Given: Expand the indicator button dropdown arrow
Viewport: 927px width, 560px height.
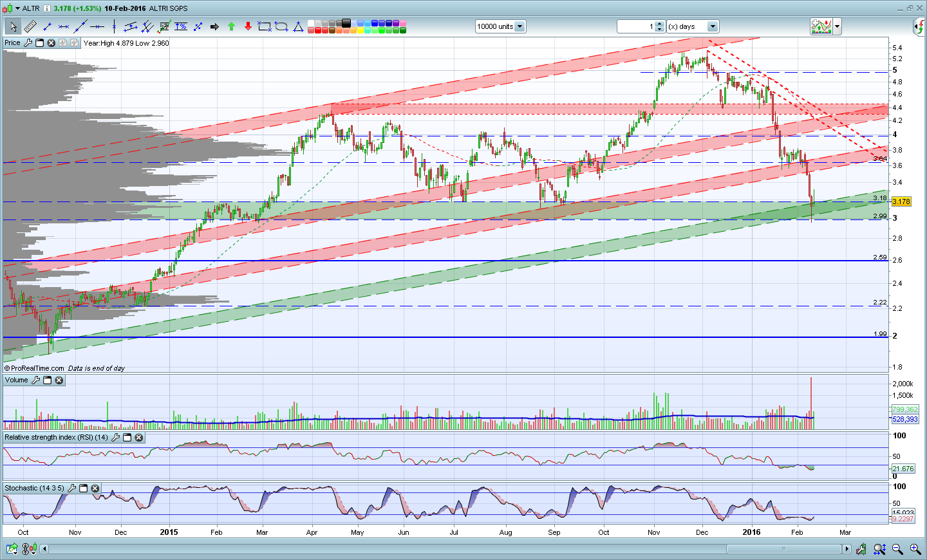Looking at the screenshot, I should [x=838, y=26].
